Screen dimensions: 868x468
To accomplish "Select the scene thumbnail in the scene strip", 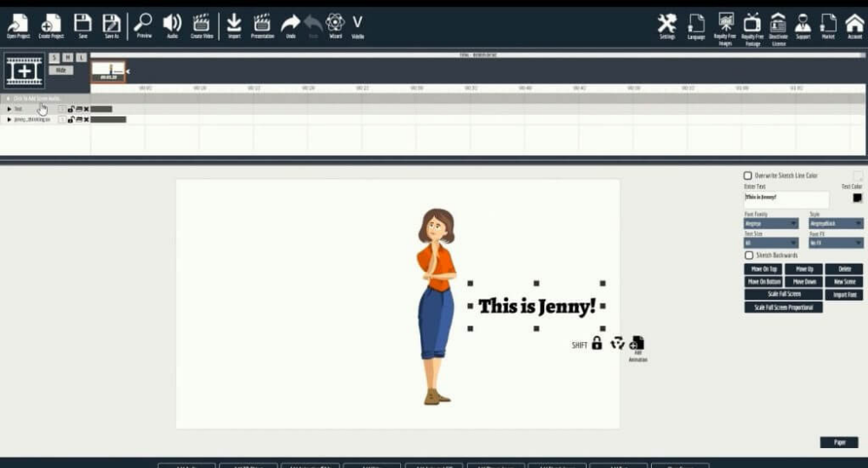I will [108, 71].
